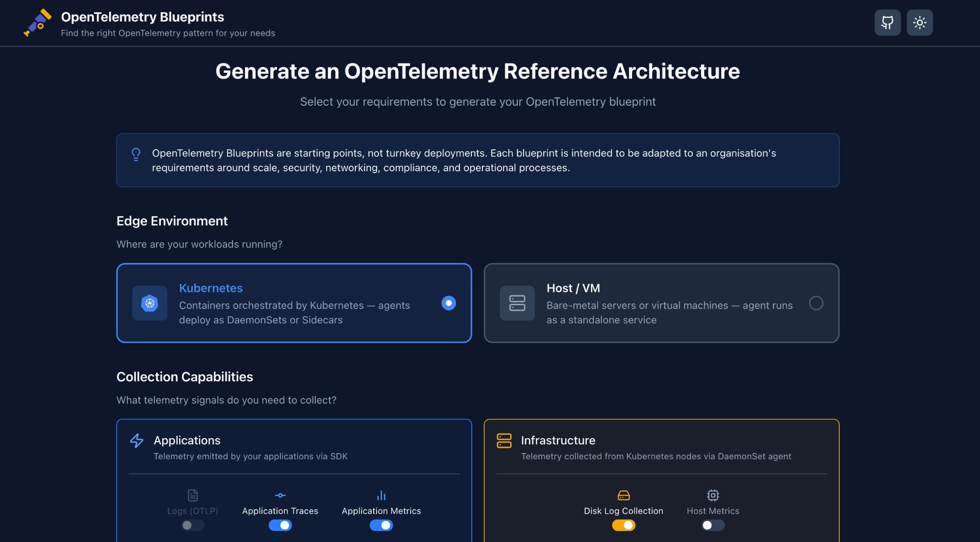Click the Infrastructure server stack icon
This screenshot has width=980, height=542.
(x=504, y=441)
